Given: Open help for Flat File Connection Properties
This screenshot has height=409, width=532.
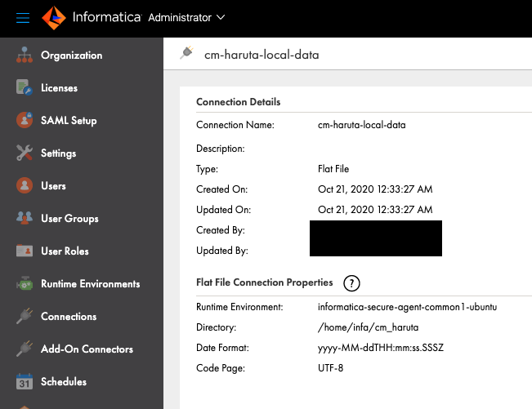Looking at the screenshot, I should (351, 283).
